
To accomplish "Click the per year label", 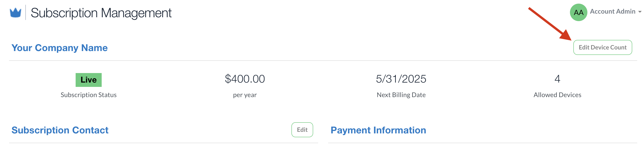I will click(x=245, y=95).
